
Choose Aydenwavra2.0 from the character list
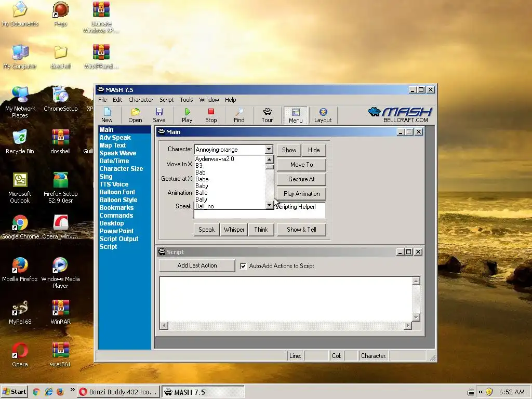(230, 159)
